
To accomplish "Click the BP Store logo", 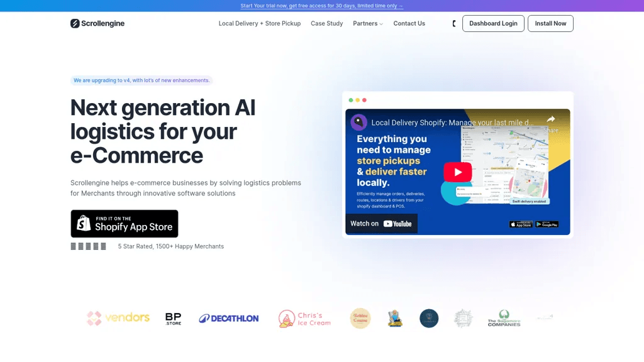I will click(x=174, y=319).
